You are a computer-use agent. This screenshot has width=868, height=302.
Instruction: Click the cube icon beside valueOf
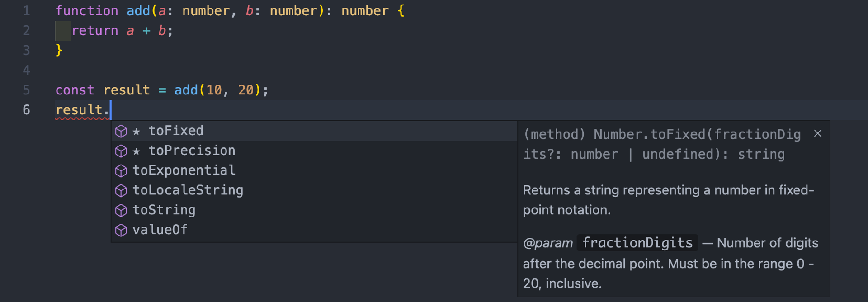121,231
